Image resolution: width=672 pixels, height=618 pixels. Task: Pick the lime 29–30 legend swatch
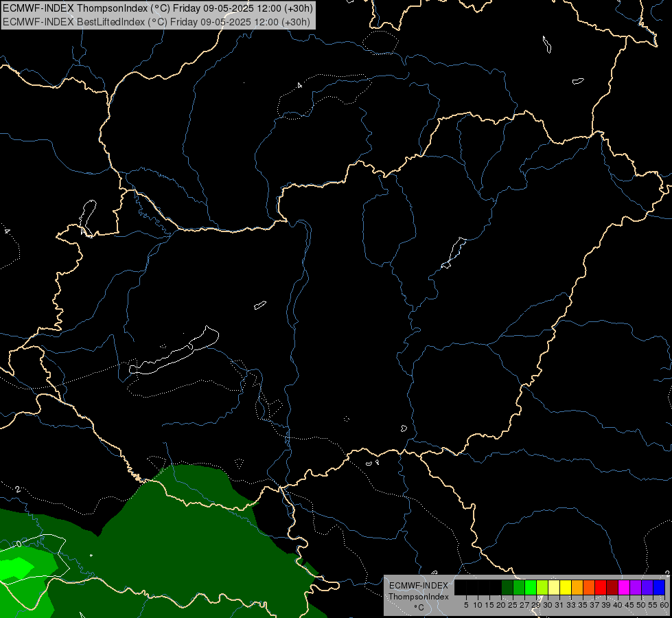tap(542, 588)
